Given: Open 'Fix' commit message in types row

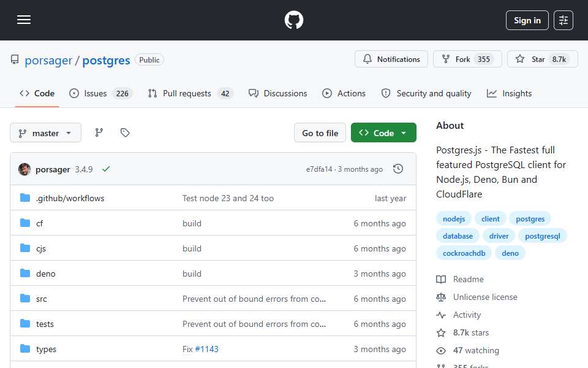Looking at the screenshot, I should [x=187, y=349].
